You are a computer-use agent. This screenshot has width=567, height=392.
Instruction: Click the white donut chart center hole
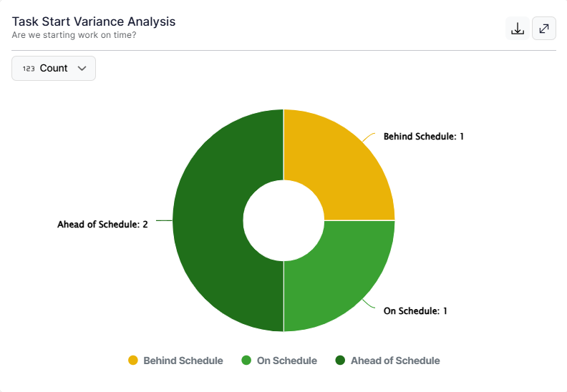point(283,220)
